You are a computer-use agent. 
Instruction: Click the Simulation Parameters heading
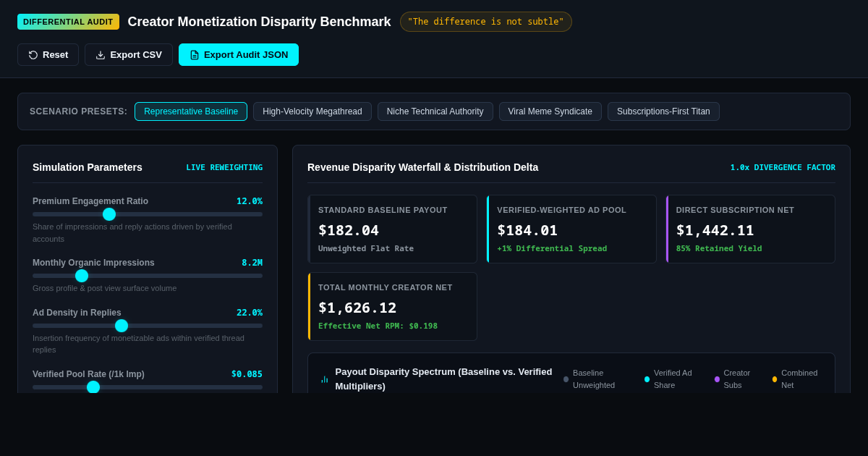pos(88,167)
